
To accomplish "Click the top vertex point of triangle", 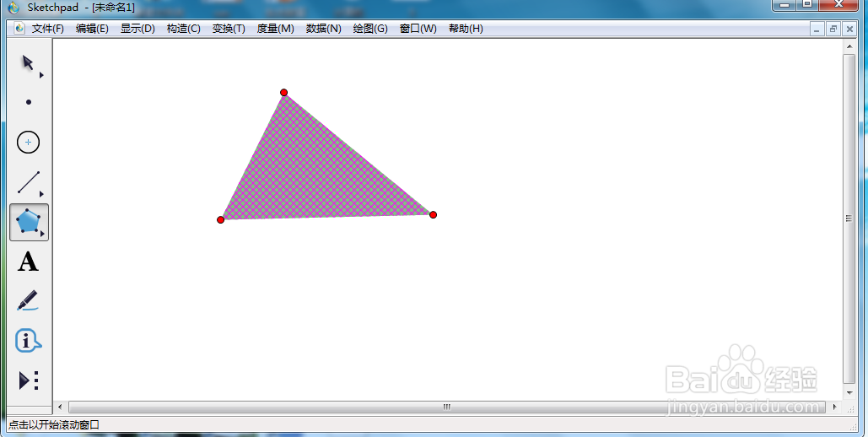I will click(x=284, y=93).
